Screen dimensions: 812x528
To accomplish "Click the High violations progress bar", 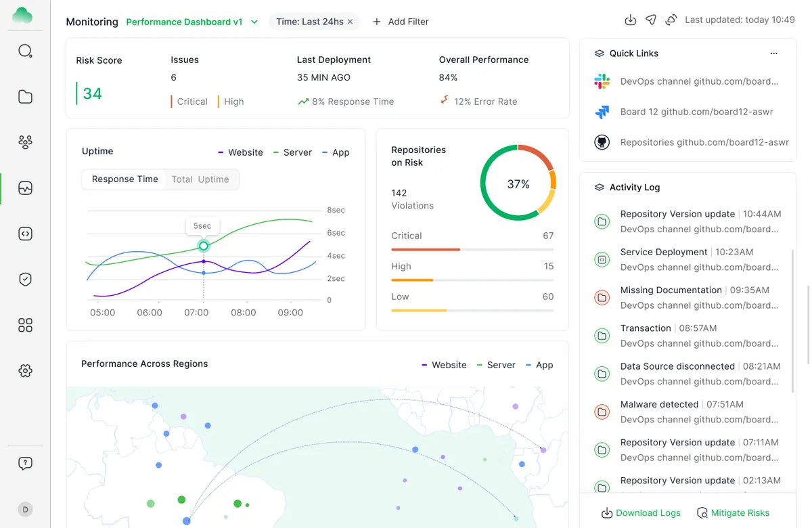I will click(472, 280).
